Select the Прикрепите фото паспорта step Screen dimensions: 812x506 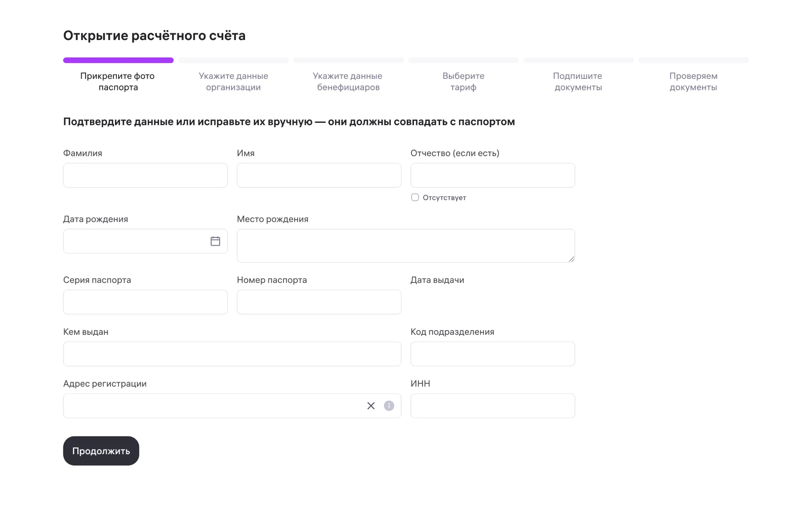coord(118,82)
